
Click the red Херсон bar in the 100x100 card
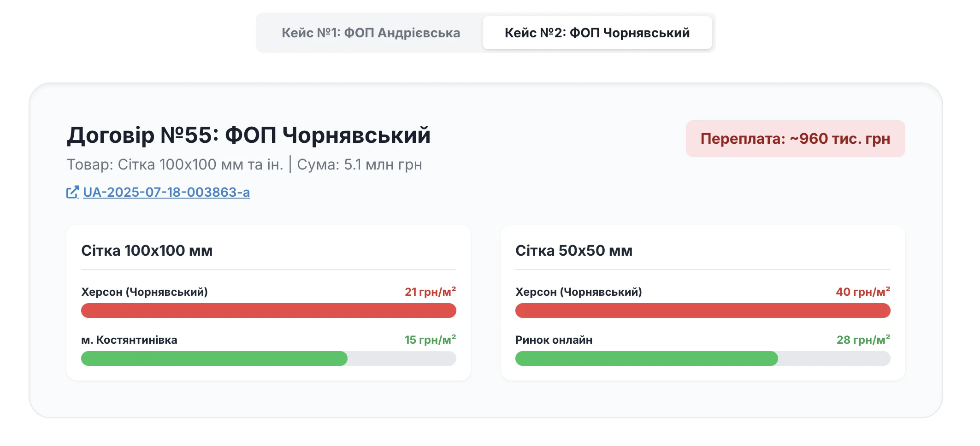tap(268, 311)
